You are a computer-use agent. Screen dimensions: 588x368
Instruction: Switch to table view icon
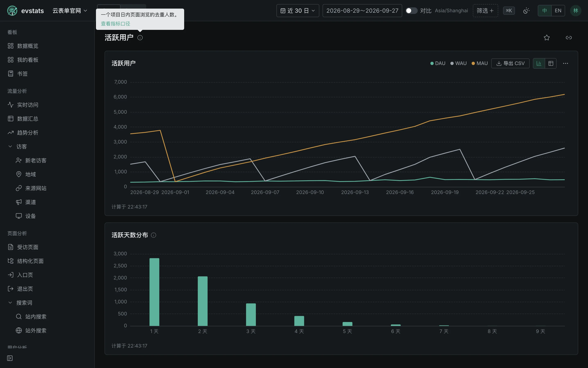tap(551, 64)
